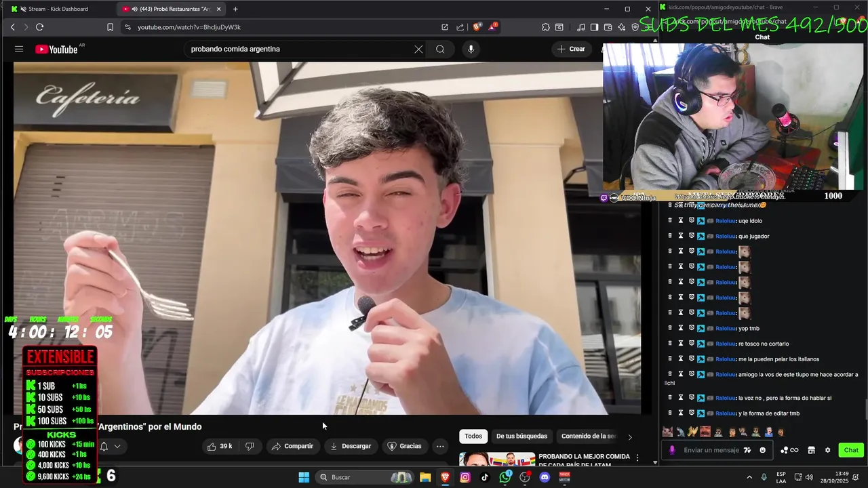
Task: Open PROBANDO LA MEJOR COMIDA video thumbnail
Action: [497, 459]
